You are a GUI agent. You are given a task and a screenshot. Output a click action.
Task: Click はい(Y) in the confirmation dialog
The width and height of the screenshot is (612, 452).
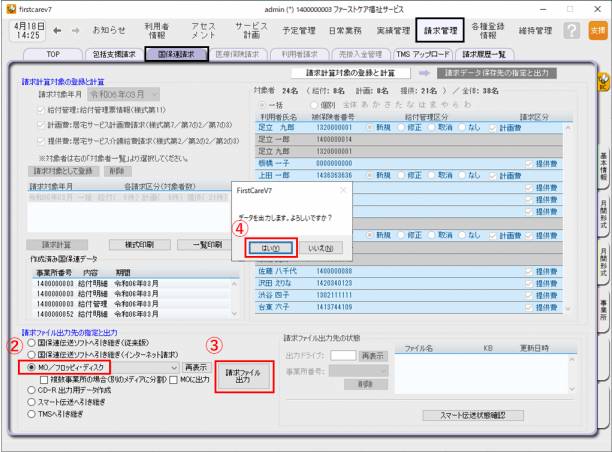click(x=267, y=246)
